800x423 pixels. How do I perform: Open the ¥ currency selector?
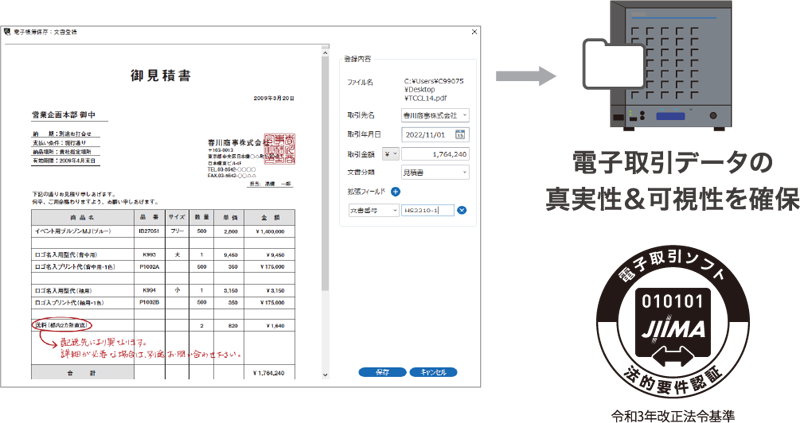pyautogui.click(x=390, y=154)
